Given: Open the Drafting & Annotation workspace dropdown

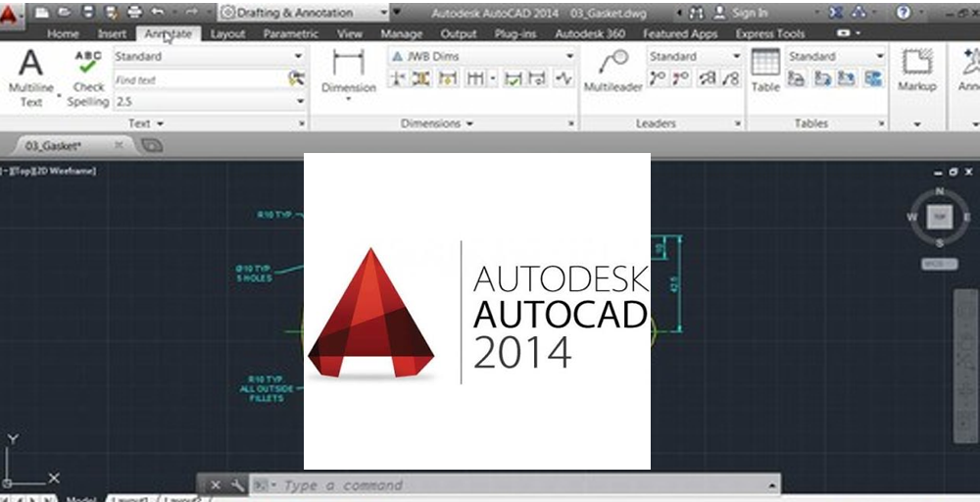Looking at the screenshot, I should pyautogui.click(x=305, y=12).
